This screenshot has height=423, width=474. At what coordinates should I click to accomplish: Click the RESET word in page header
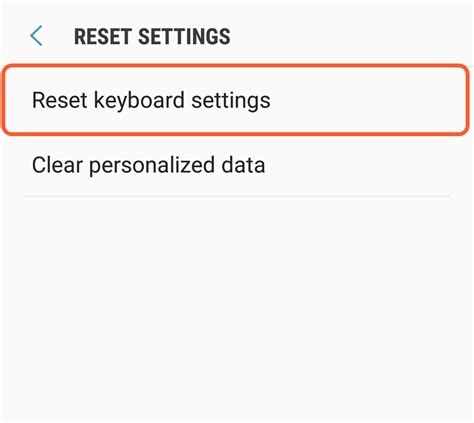[x=102, y=36]
